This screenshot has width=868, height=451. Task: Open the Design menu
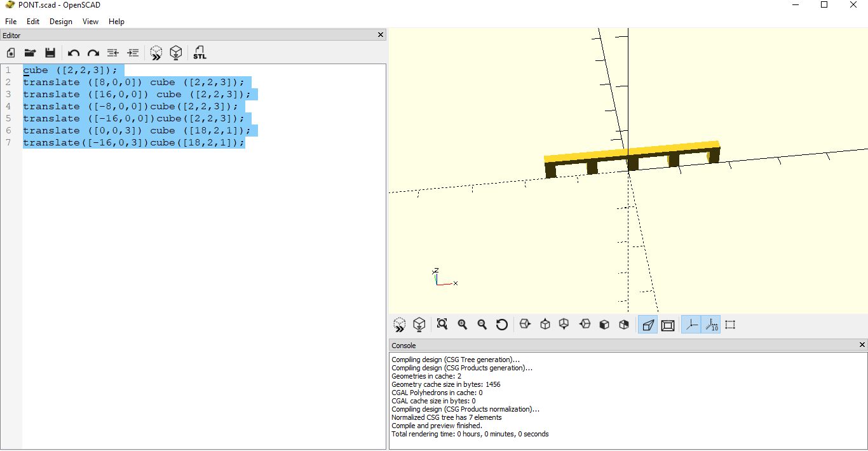coord(61,22)
